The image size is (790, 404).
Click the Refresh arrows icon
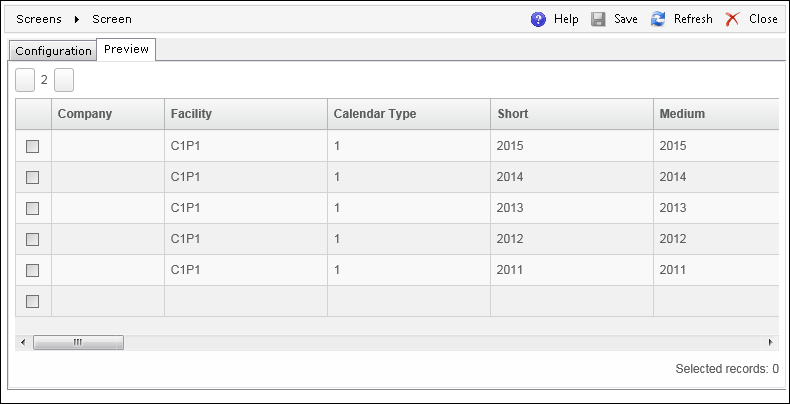tap(657, 19)
